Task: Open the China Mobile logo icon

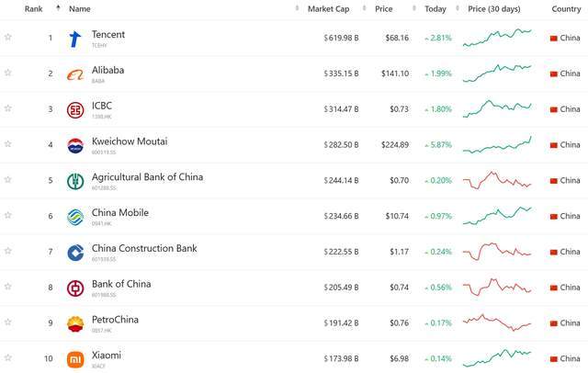Action: point(75,217)
